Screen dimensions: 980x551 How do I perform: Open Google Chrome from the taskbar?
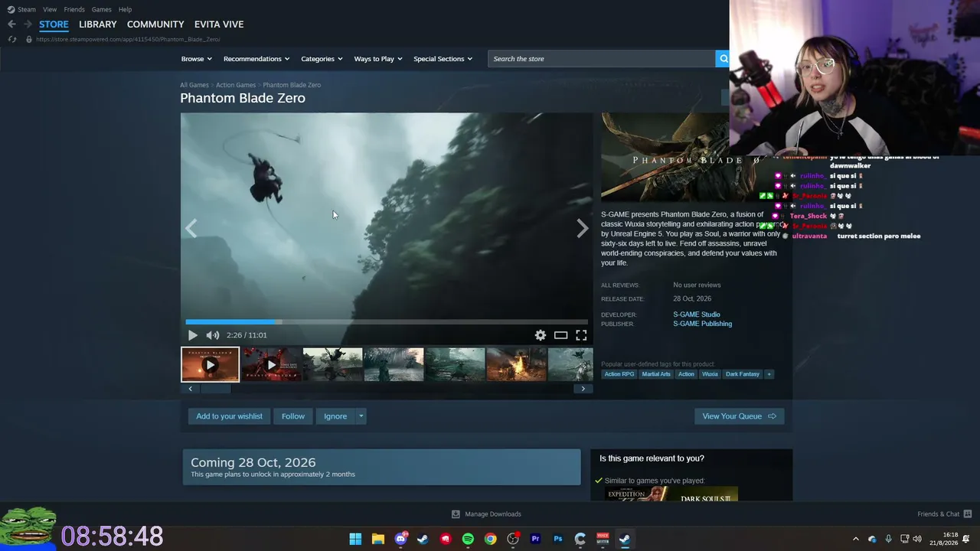(490, 539)
